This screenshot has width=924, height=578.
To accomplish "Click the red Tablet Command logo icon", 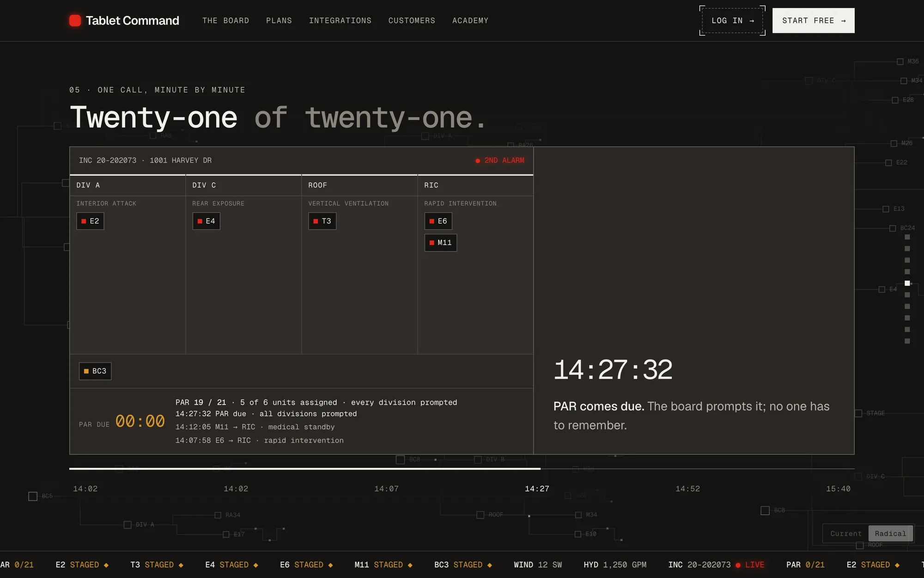I will click(75, 20).
